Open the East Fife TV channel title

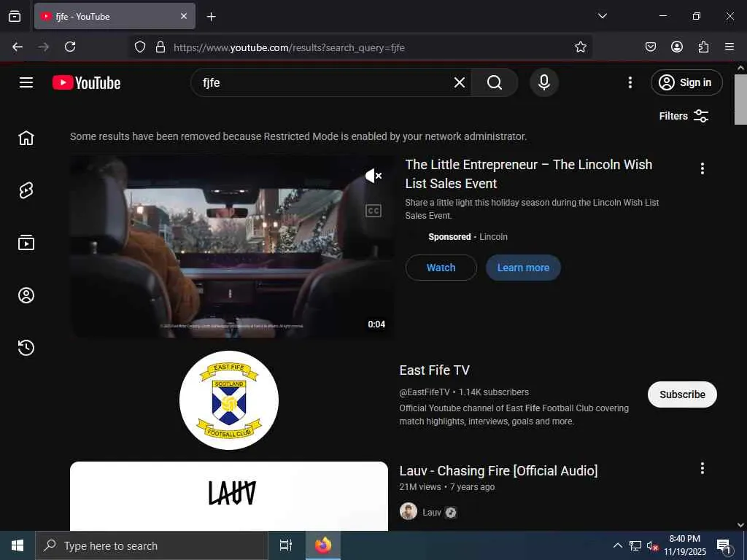point(435,370)
